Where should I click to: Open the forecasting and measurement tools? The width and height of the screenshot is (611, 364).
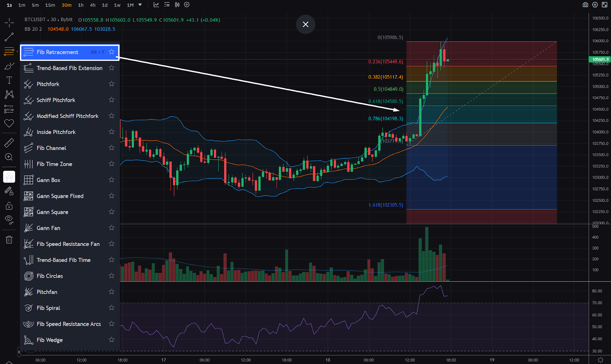tap(9, 109)
